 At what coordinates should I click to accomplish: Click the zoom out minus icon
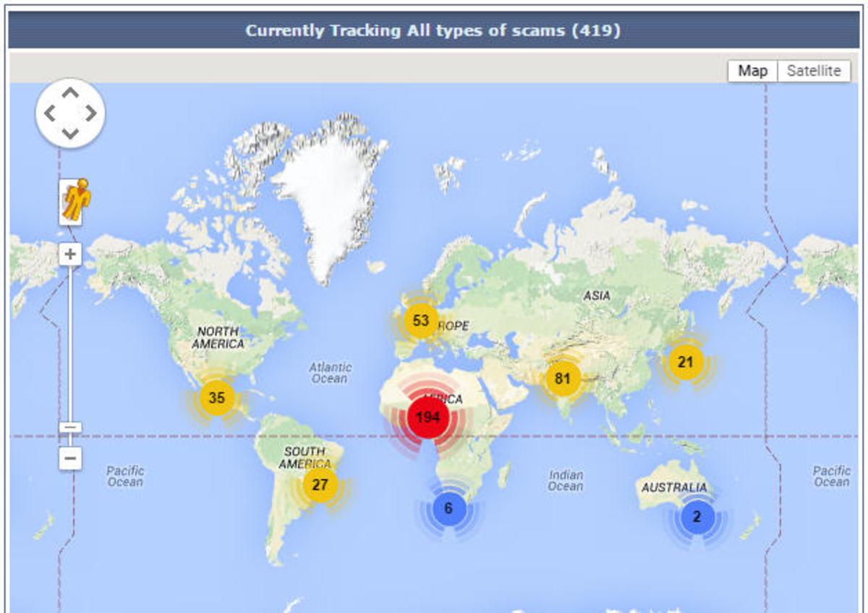point(69,428)
